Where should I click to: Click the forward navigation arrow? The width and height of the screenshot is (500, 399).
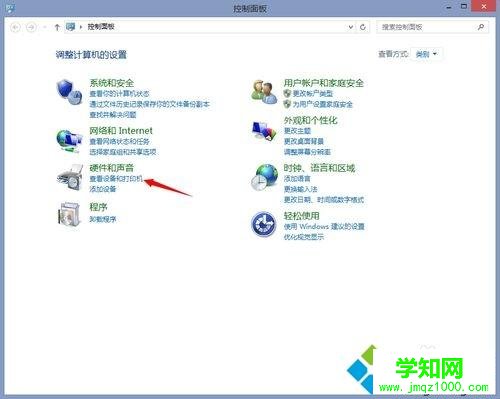pos(31,27)
